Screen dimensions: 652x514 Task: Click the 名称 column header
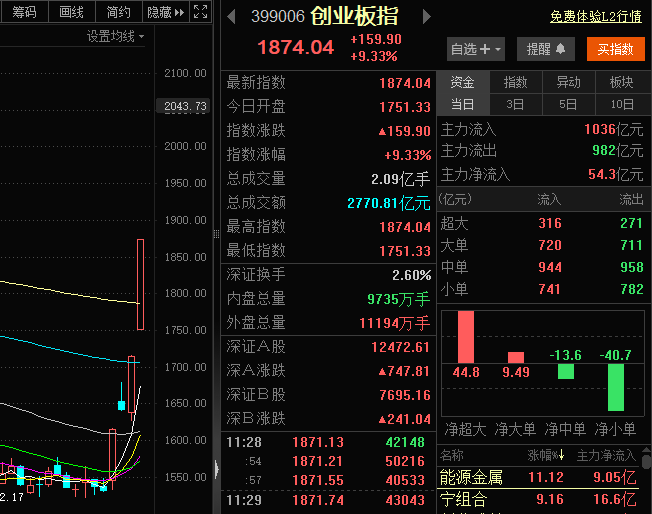(452, 455)
